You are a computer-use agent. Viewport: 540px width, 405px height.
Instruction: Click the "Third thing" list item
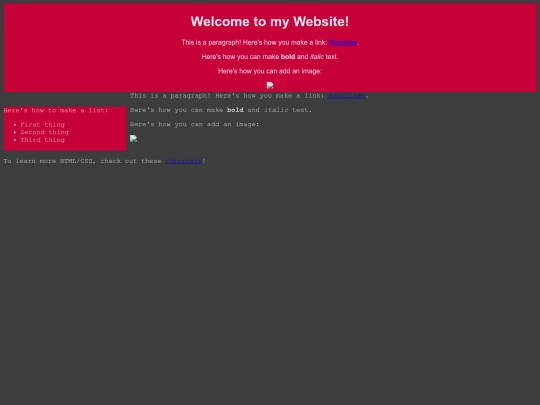click(42, 140)
